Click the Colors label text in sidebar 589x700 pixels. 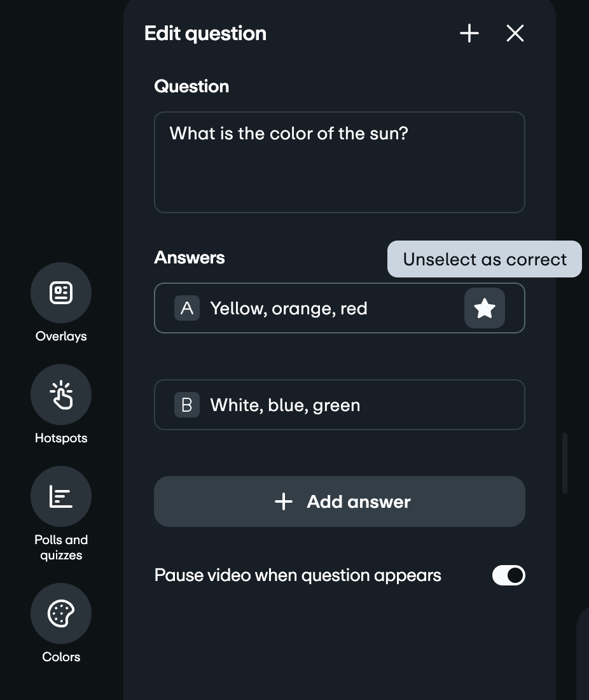pyautogui.click(x=61, y=657)
